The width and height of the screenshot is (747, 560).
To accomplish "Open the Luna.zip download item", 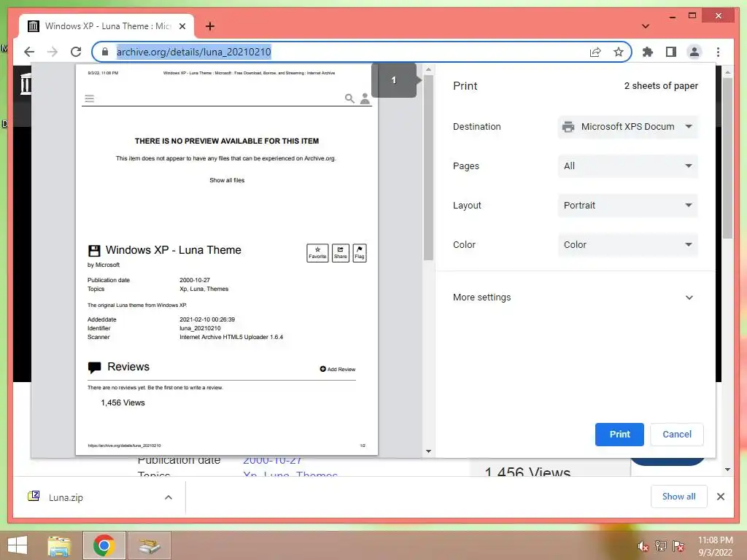I will tap(65, 497).
